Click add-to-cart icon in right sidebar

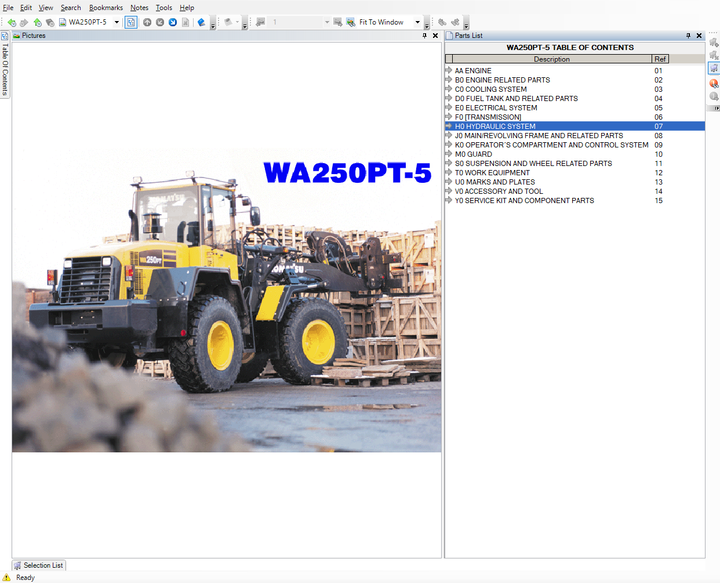click(x=714, y=42)
